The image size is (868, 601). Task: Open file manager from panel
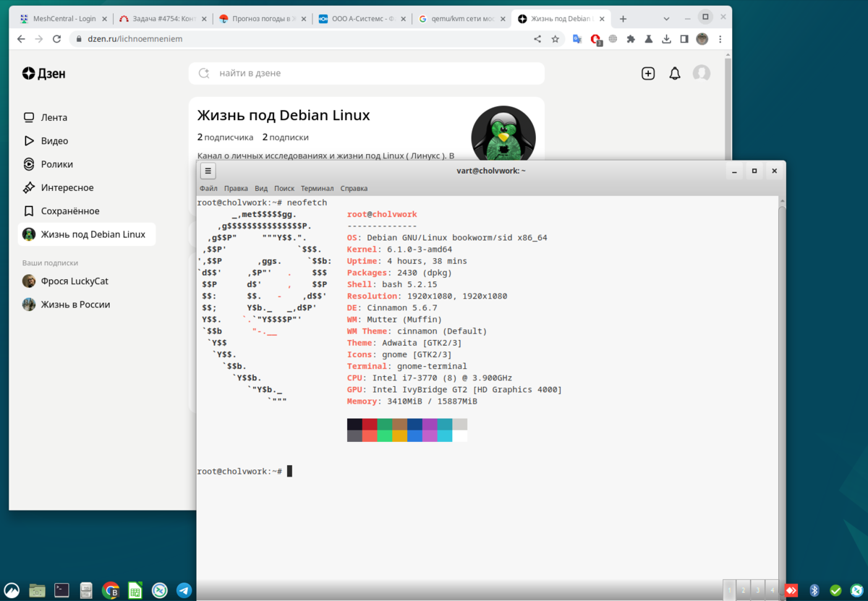[38, 590]
